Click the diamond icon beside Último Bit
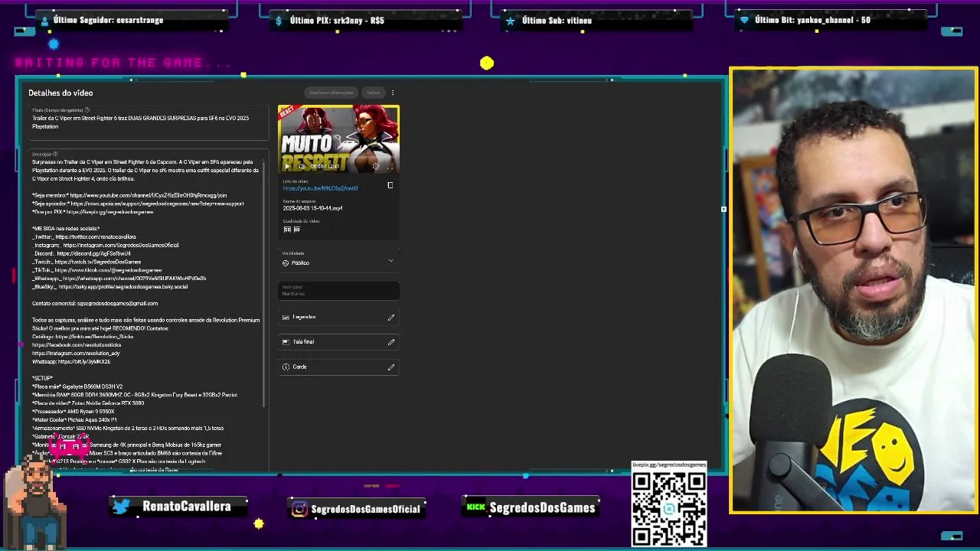Image resolution: width=980 pixels, height=551 pixels. pyautogui.click(x=744, y=21)
